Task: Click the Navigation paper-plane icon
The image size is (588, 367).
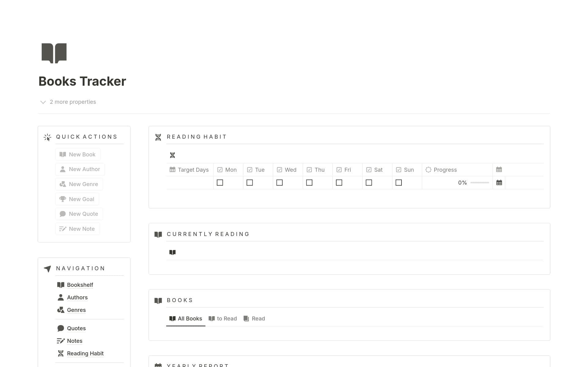Action: (47, 269)
